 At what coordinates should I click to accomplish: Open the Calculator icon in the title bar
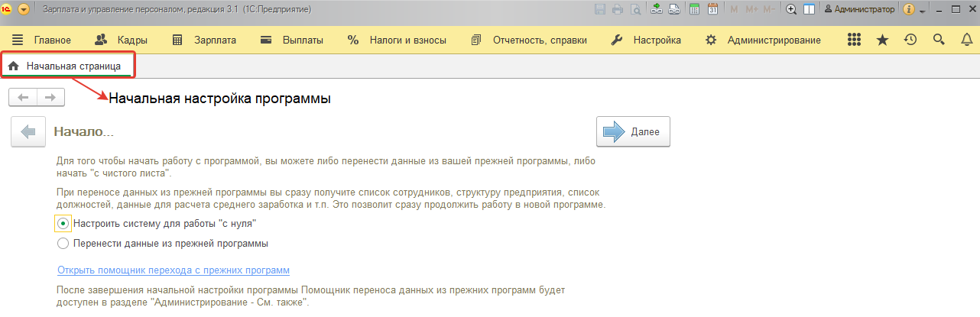point(694,9)
